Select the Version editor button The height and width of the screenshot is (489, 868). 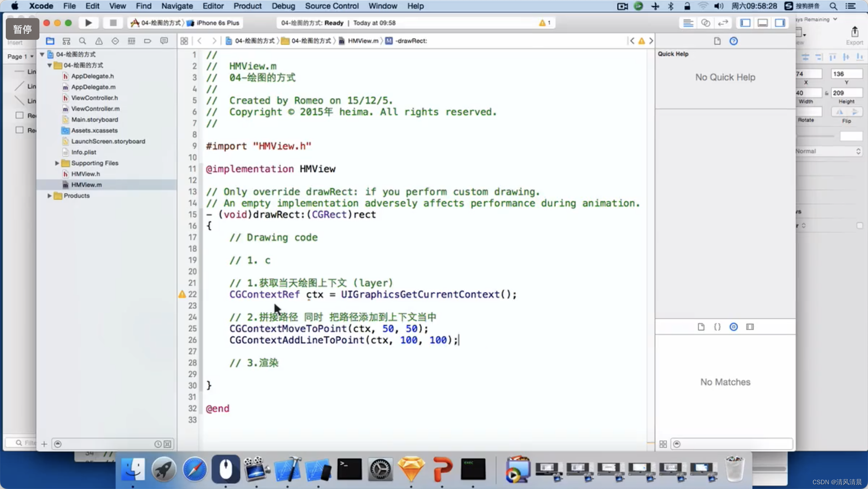tap(723, 23)
